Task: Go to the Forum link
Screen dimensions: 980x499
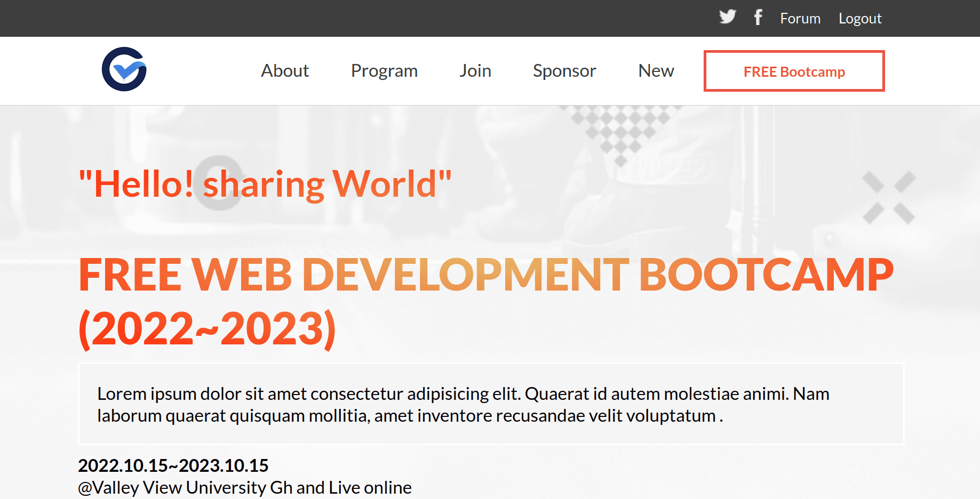Action: (x=800, y=18)
